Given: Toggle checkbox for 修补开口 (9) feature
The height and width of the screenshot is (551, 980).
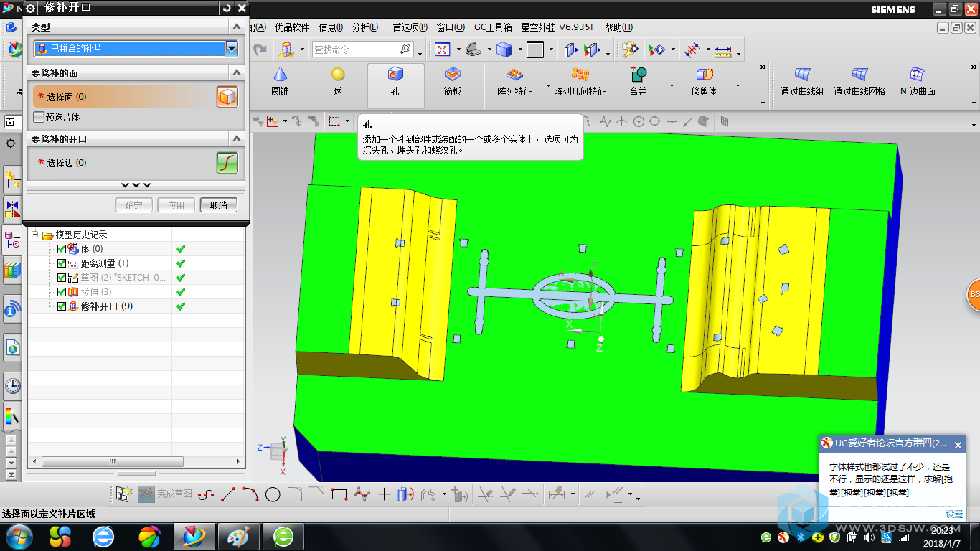Looking at the screenshot, I should [61, 306].
